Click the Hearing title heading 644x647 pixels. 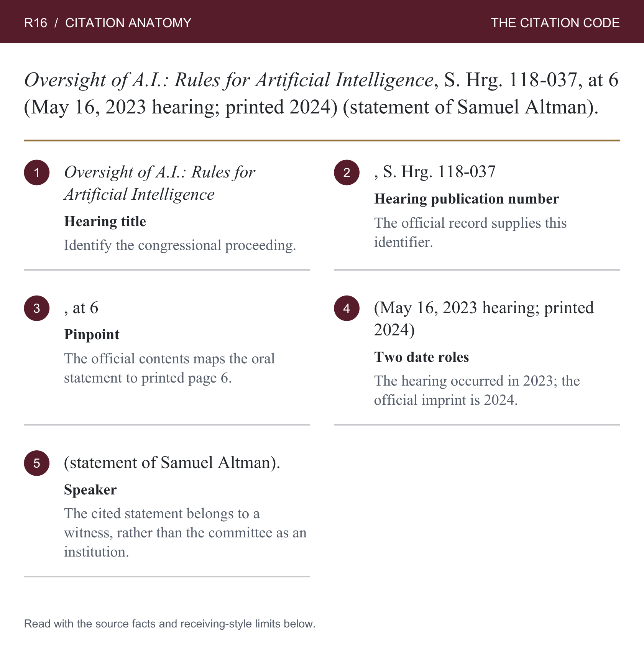(x=105, y=222)
